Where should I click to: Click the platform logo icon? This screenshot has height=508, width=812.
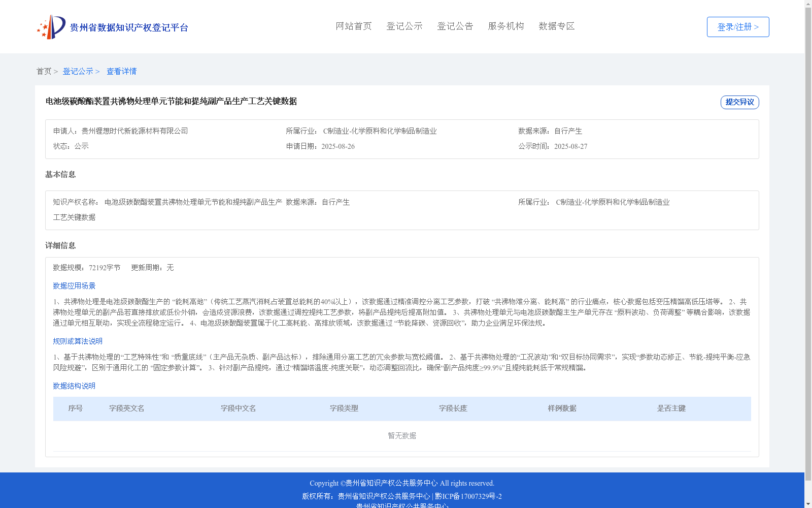[x=51, y=27]
